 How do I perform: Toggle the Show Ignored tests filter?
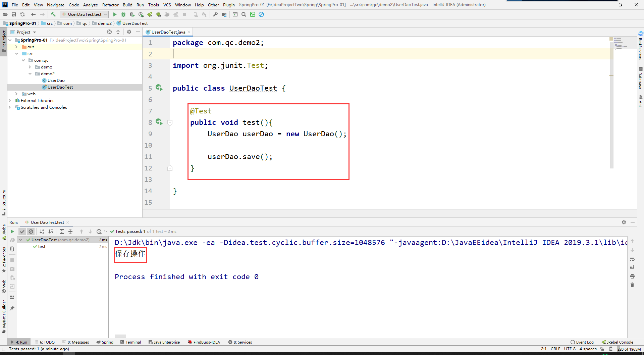[31, 232]
